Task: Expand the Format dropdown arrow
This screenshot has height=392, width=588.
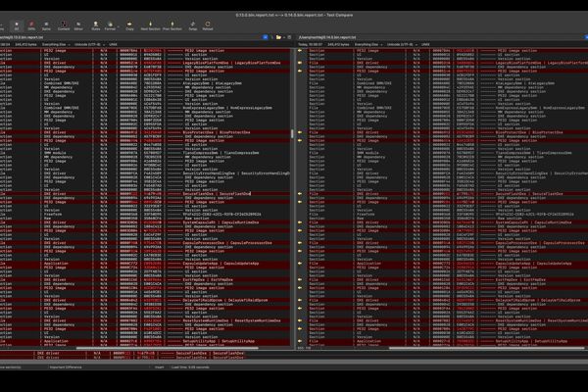Action: point(119,26)
